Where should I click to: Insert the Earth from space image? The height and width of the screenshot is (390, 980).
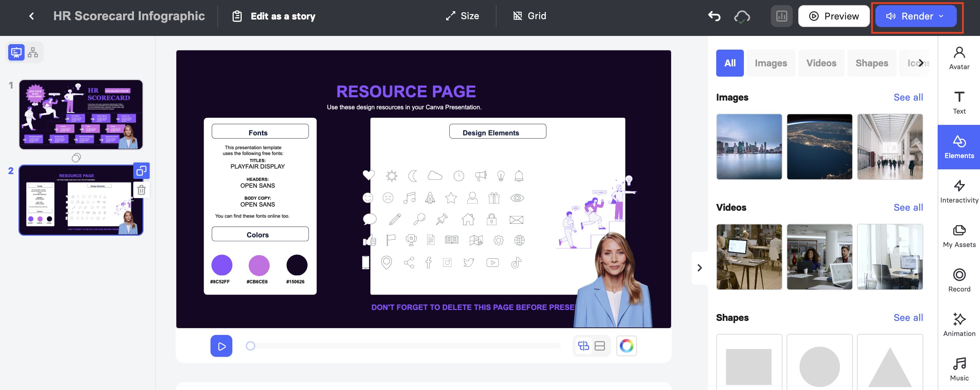819,147
